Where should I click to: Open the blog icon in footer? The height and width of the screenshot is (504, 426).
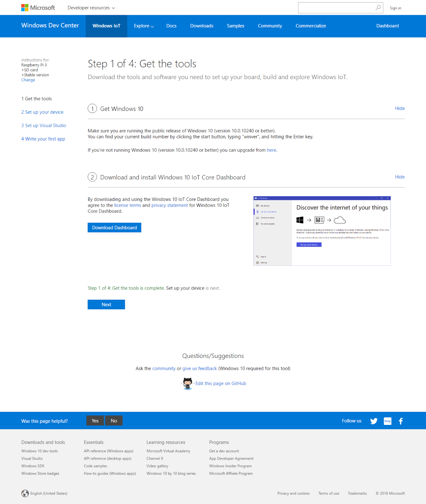[388, 421]
